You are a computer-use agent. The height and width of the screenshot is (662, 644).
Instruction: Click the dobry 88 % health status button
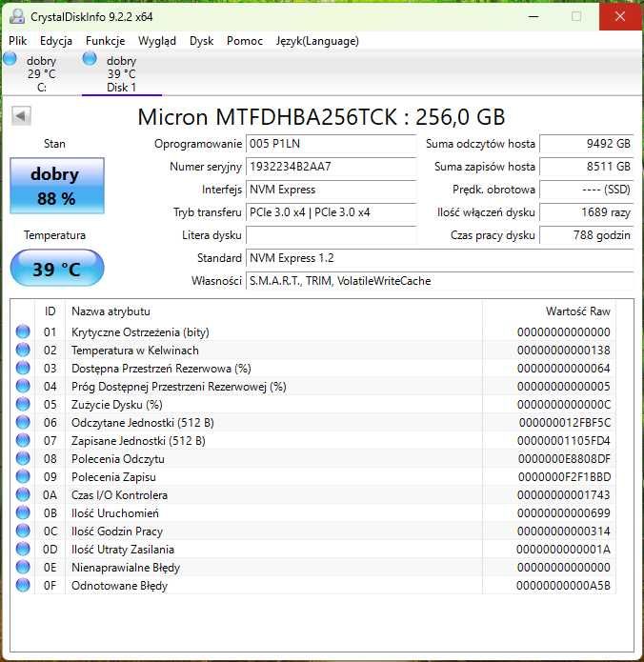tap(57, 186)
